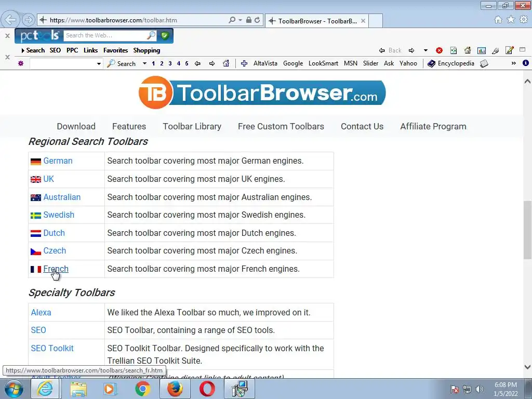This screenshot has width=532, height=399.
Task: Click the green refresh page toolbar icon
Action: coord(453,50)
